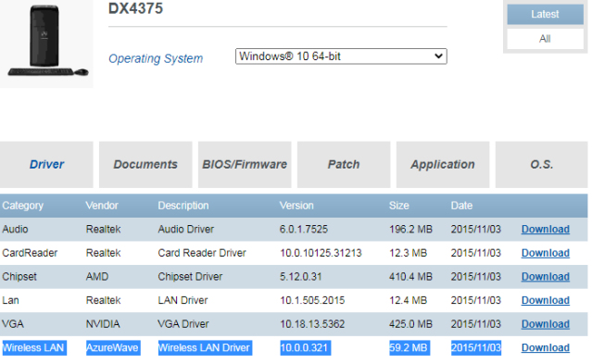592x364 pixels.
Task: Click the AzureWave vendor cell
Action: [x=113, y=347]
